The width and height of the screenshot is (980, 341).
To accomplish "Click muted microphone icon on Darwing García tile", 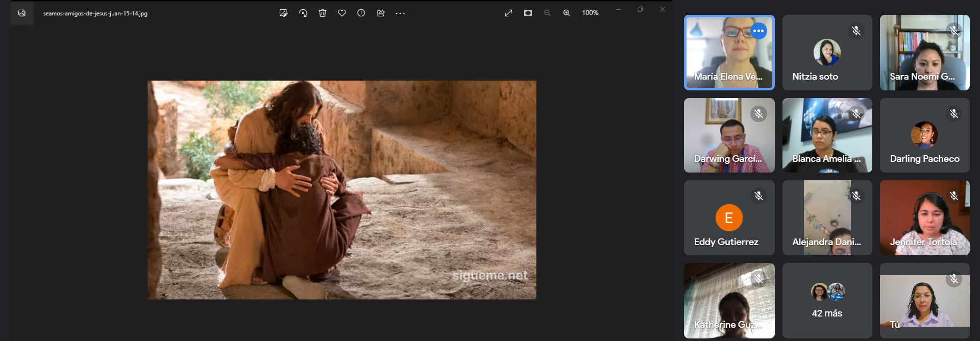I will [x=759, y=114].
